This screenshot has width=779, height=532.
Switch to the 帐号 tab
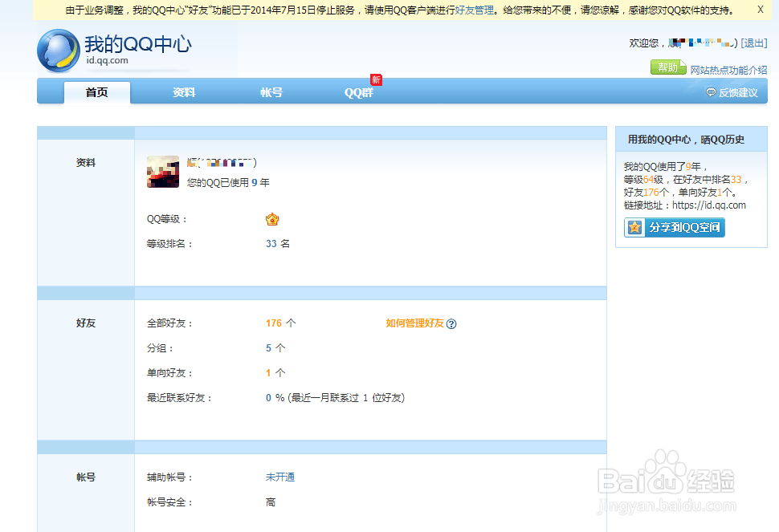point(271,92)
